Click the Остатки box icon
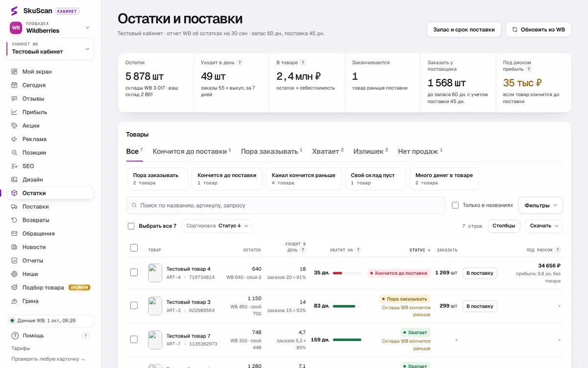Screen dimensions: 588x368 (15, 193)
